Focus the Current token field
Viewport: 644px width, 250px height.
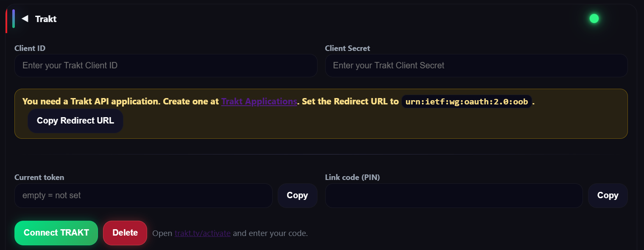pyautogui.click(x=143, y=196)
